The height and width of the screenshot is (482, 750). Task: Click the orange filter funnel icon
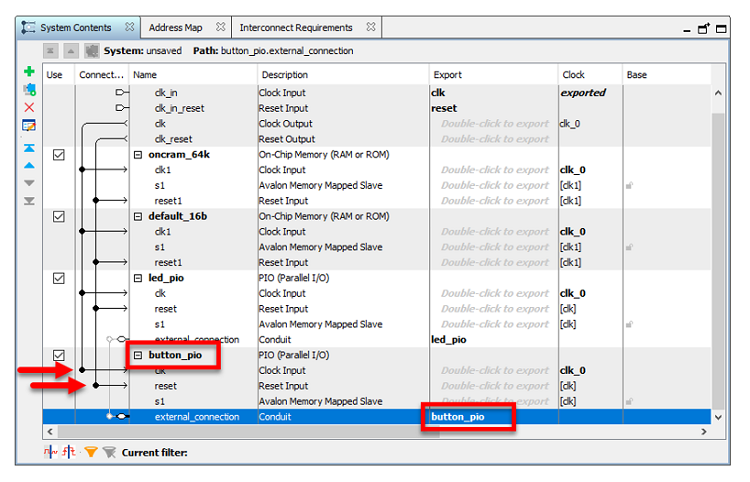coord(91,452)
